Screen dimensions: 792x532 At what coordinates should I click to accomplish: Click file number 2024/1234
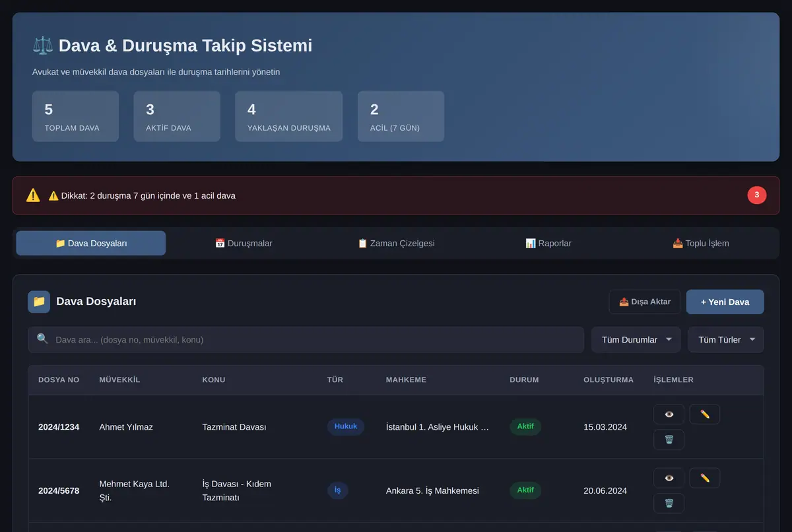click(59, 427)
